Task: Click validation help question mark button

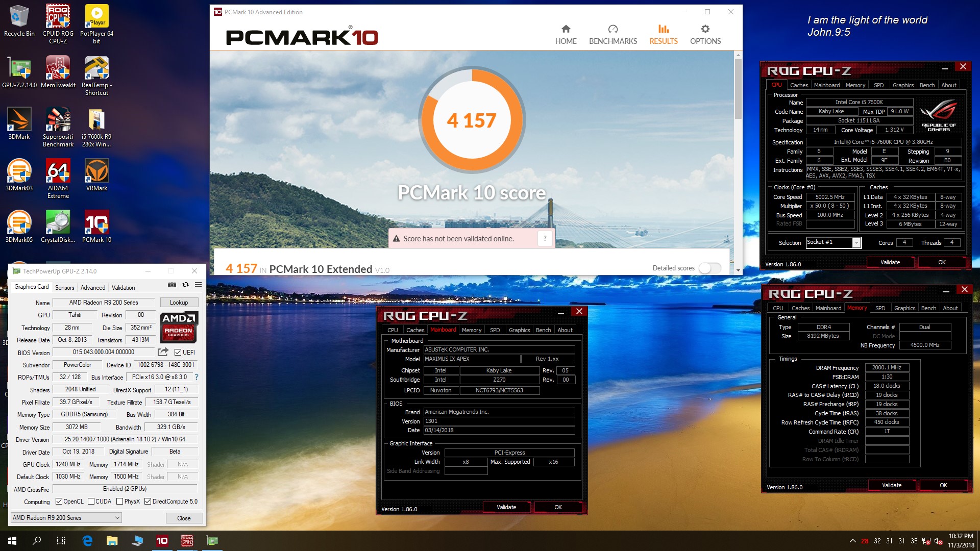Action: pos(545,238)
